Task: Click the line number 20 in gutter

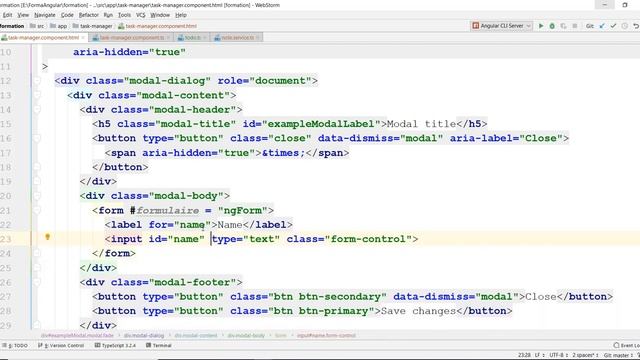Action: coord(6,196)
